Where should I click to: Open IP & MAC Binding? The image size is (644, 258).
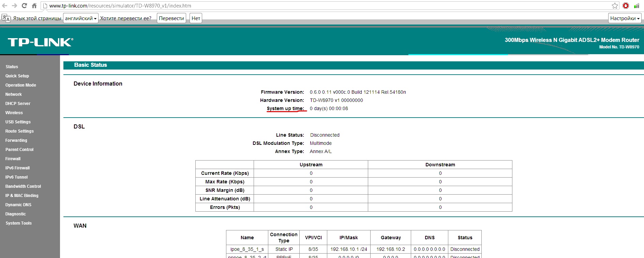(22, 196)
